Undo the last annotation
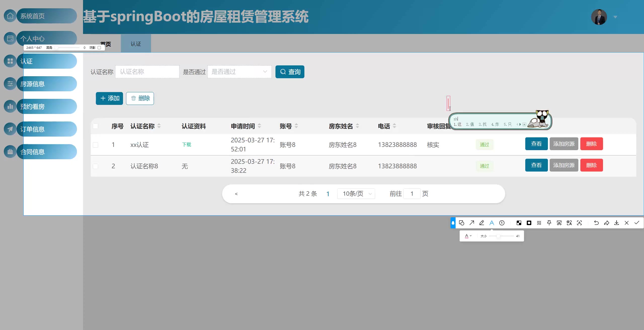 (x=596, y=223)
